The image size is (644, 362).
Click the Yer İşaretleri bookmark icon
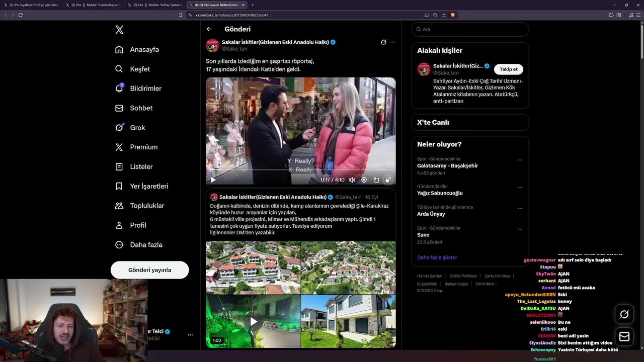coord(119,186)
